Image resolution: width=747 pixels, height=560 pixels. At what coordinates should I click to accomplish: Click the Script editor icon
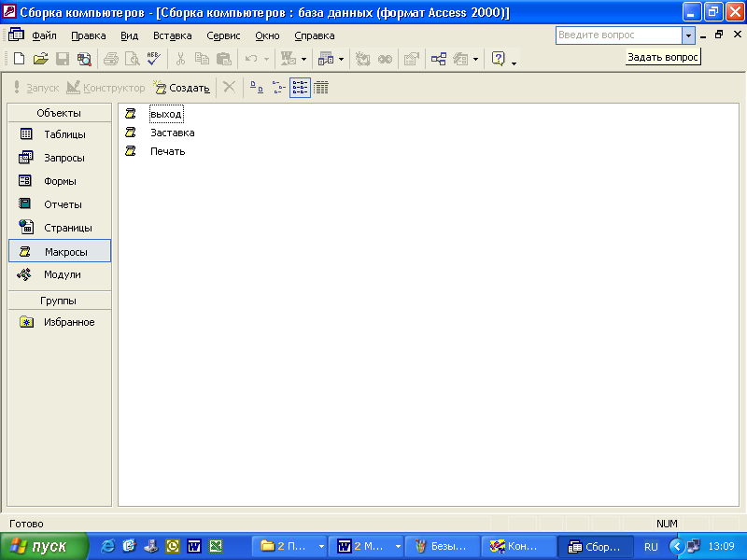click(385, 59)
